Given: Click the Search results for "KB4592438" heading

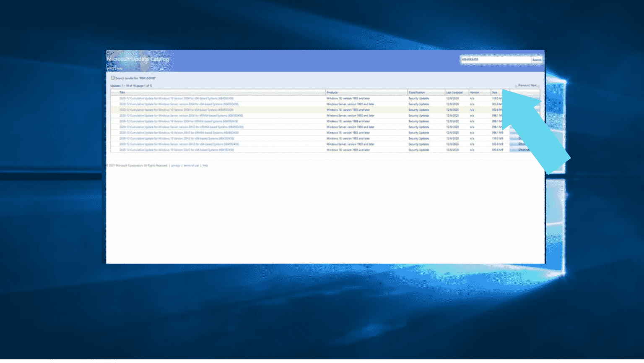Looking at the screenshot, I should pos(135,78).
